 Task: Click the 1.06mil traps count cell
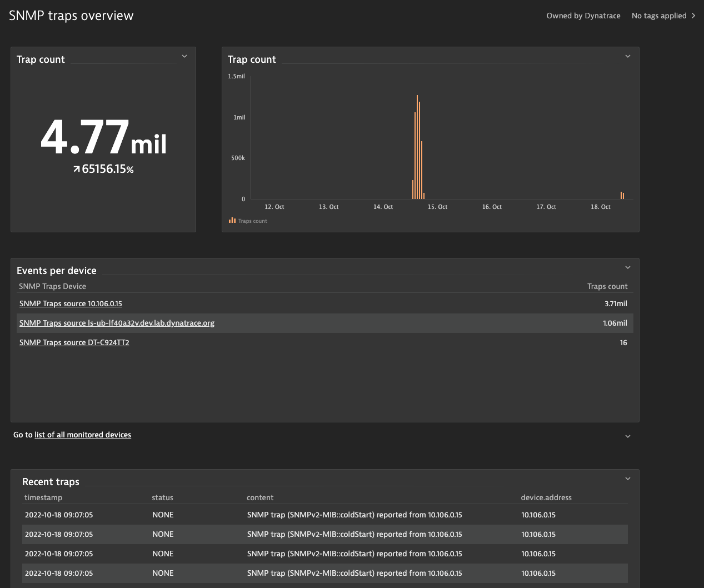[615, 323]
